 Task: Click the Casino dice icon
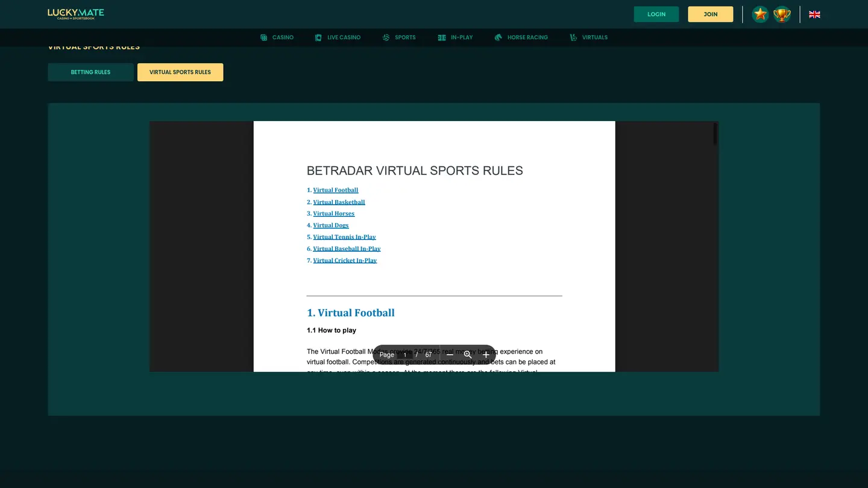coord(264,37)
